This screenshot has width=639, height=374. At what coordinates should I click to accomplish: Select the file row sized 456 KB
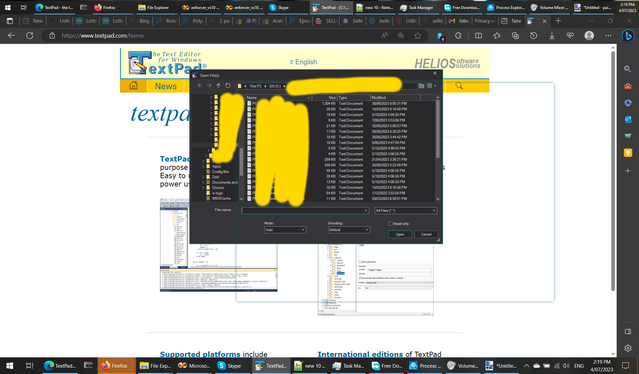click(340, 165)
